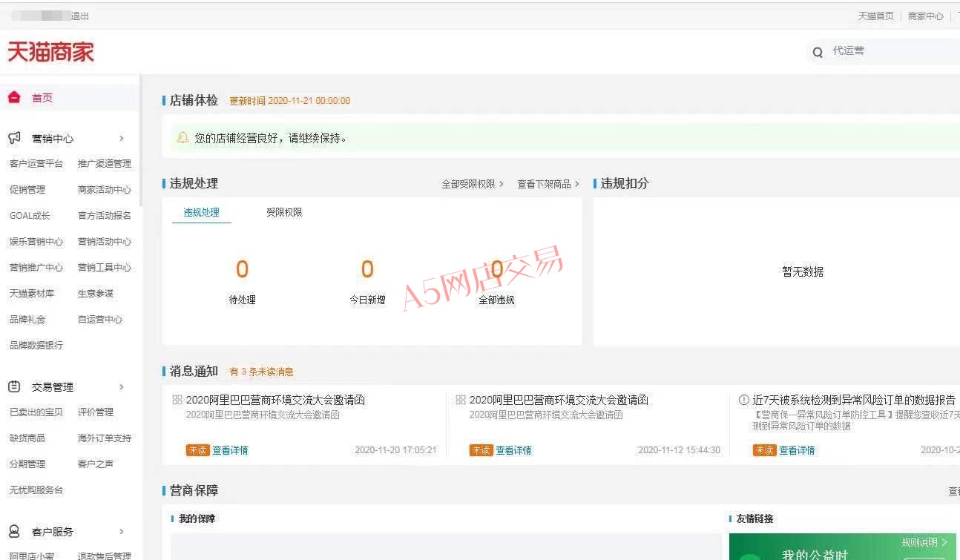Open 缺货商品 menu item
Viewport: 960px width, 560px height.
click(x=27, y=438)
